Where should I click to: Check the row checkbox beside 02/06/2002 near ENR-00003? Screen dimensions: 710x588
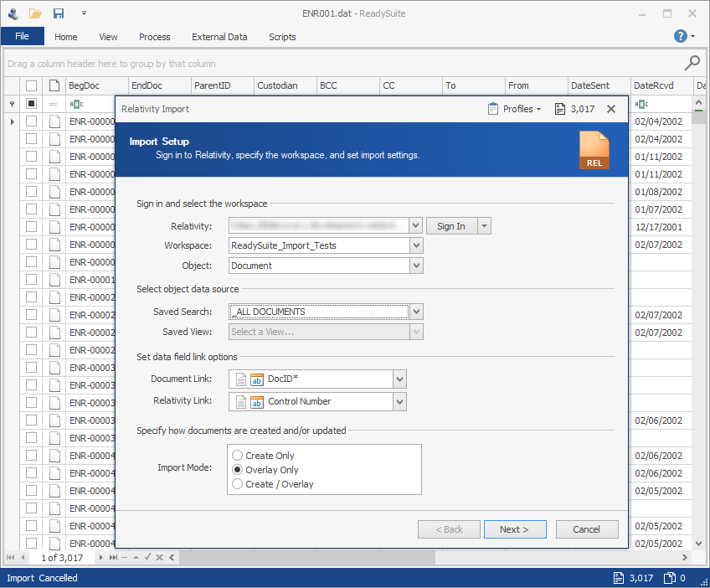point(31,420)
